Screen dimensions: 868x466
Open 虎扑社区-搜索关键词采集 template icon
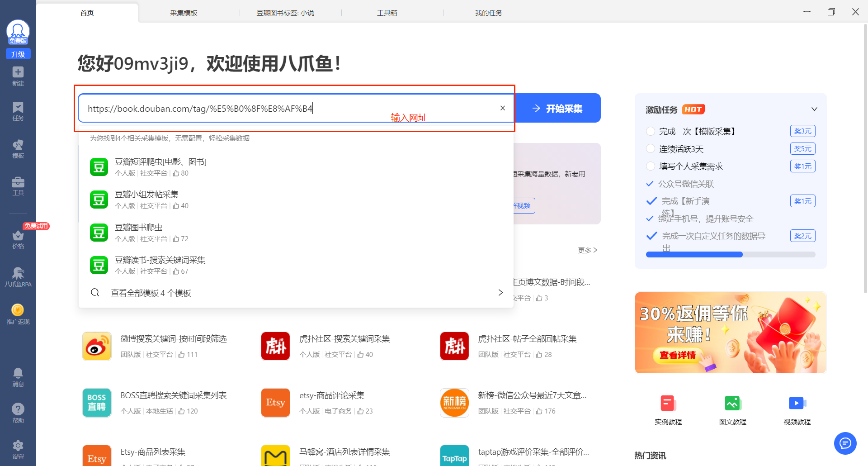tap(275, 346)
